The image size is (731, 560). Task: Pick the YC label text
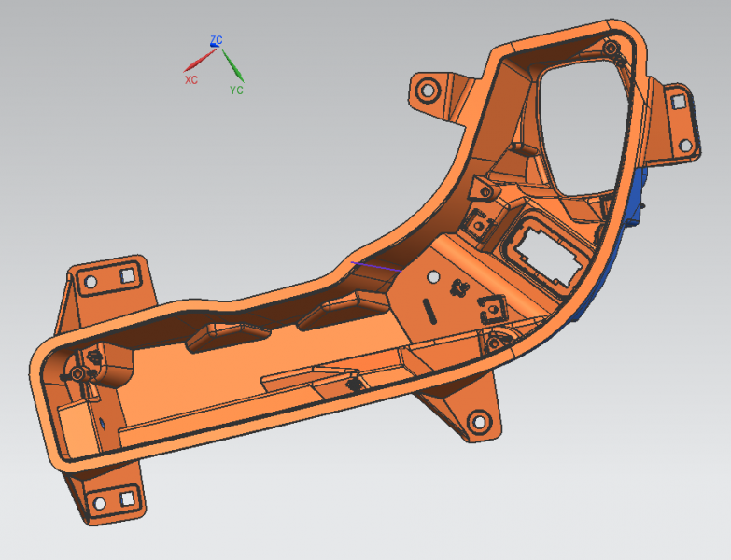(x=236, y=90)
